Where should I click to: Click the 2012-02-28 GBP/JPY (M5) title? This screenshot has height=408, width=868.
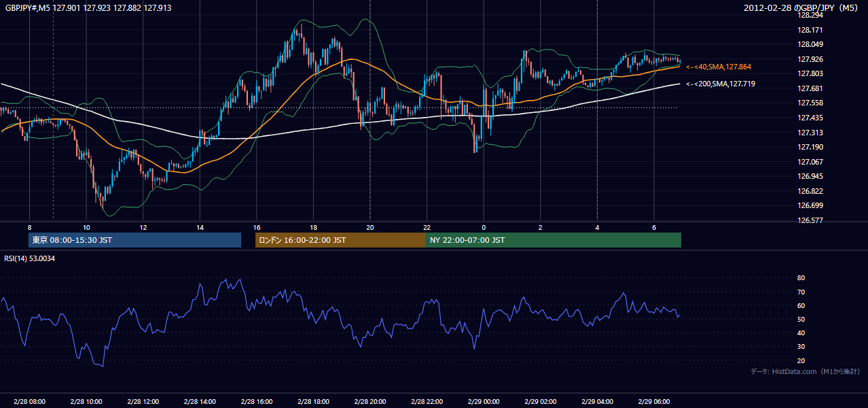[801, 8]
